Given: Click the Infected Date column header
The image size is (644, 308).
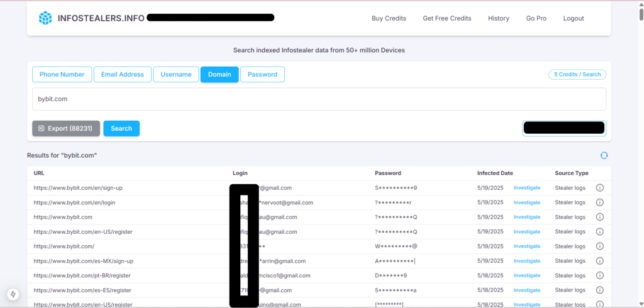Looking at the screenshot, I should click(495, 173).
